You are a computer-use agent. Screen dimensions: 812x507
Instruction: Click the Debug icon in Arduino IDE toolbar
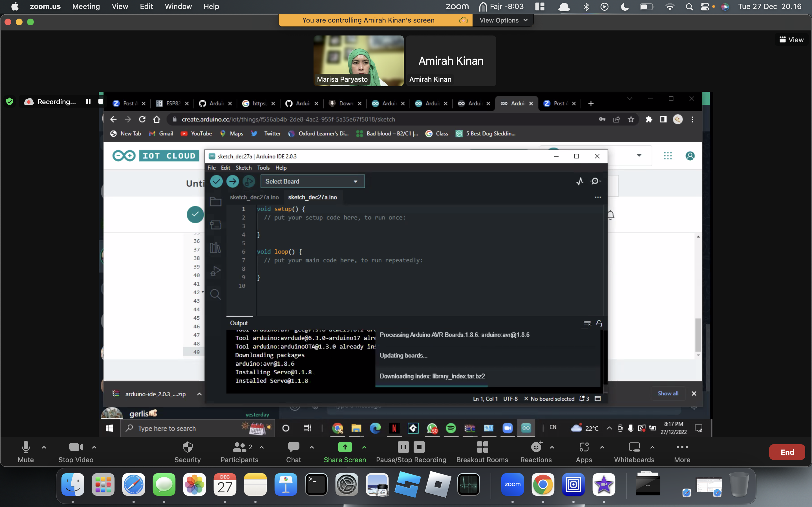click(250, 181)
